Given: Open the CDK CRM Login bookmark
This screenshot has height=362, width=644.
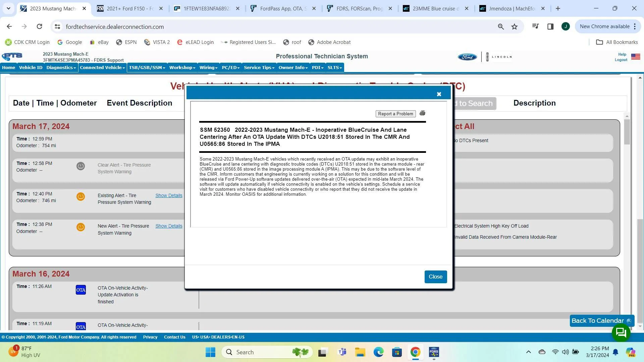Looking at the screenshot, I should coord(28,42).
